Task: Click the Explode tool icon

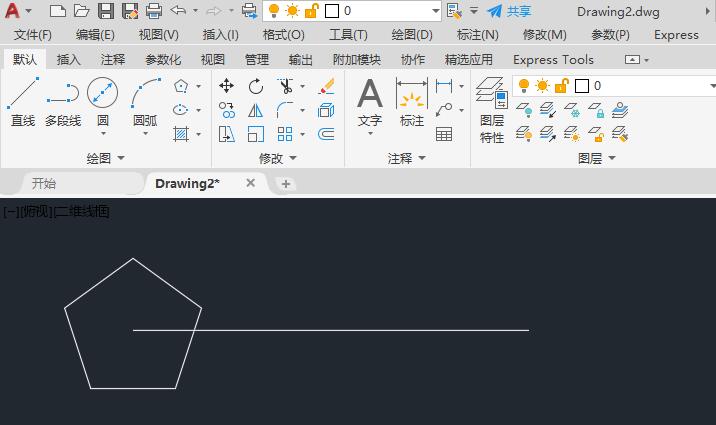Action: click(x=326, y=110)
